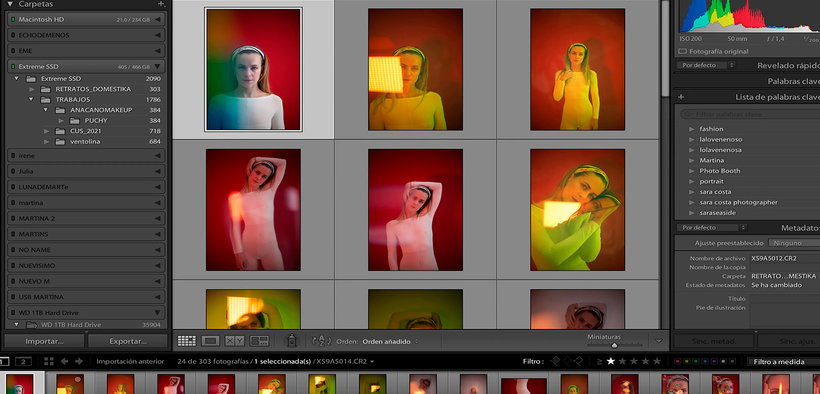
Task: Switch to Grid view in the toolbar
Action: pyautogui.click(x=187, y=341)
